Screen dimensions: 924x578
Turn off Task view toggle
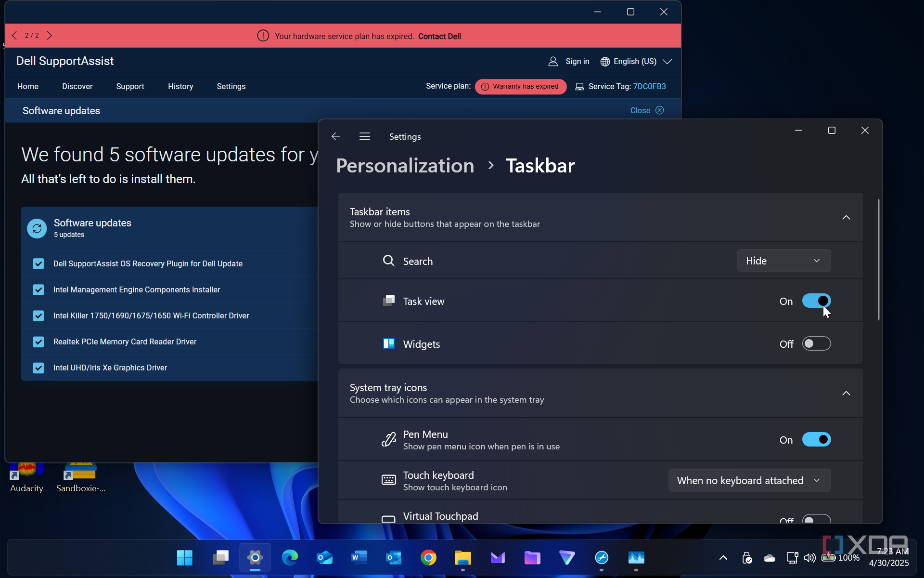click(816, 301)
